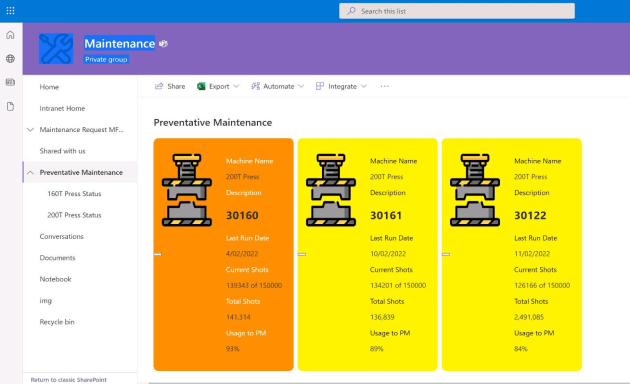Expand the Maintenance Request MF nav chevron
The width and height of the screenshot is (630, 384).
[30, 129]
